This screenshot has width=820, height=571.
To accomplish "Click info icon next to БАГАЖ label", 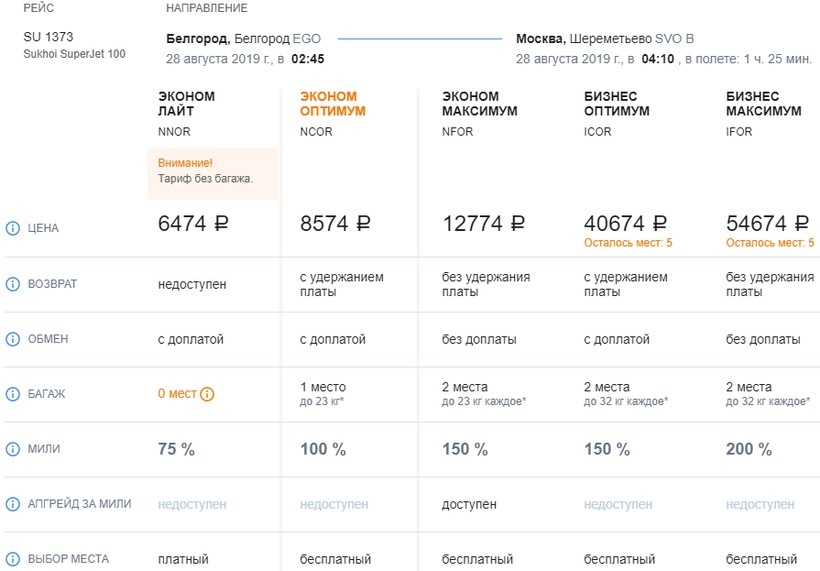I will tap(13, 394).
